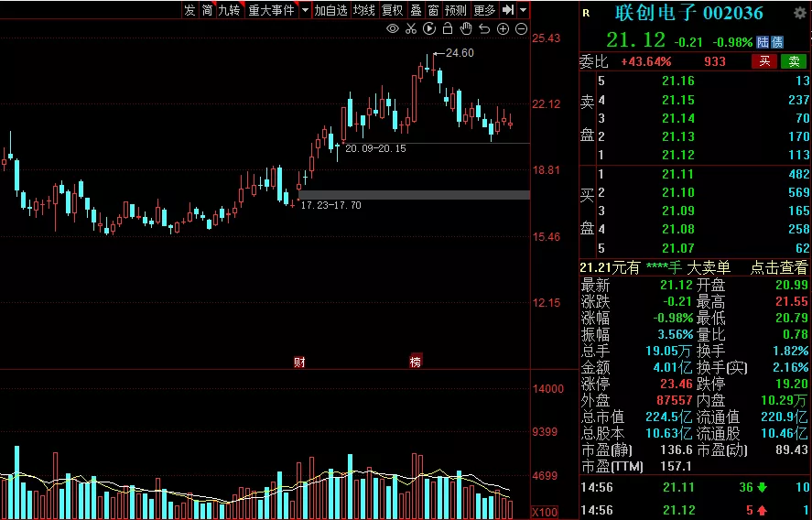Click the red 买 buy button
Screen dimensions: 812x520
tap(764, 61)
